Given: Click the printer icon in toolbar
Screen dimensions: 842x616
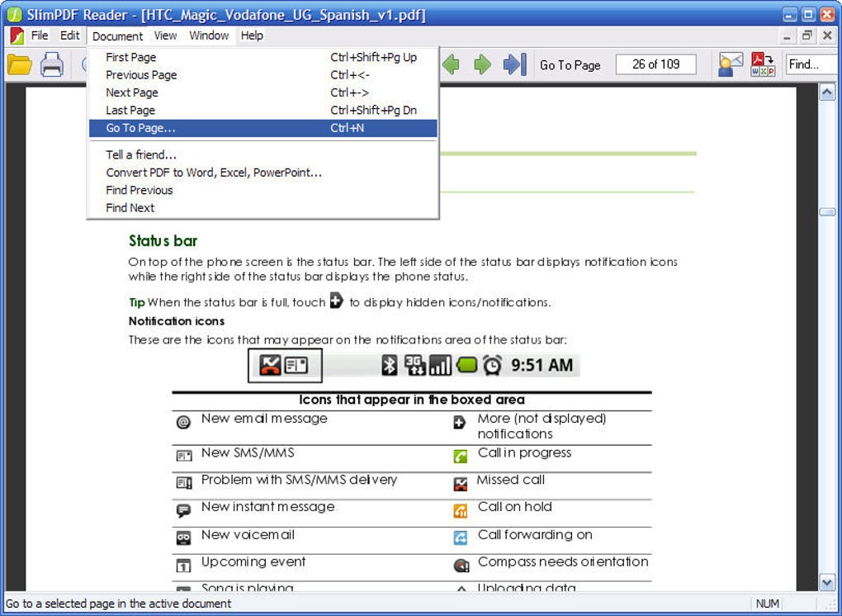Looking at the screenshot, I should click(52, 64).
